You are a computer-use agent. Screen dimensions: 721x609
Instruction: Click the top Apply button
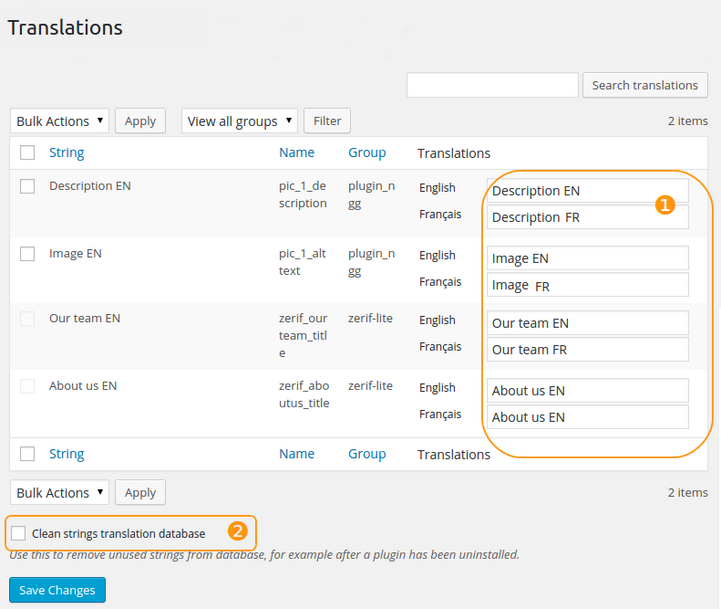[140, 121]
